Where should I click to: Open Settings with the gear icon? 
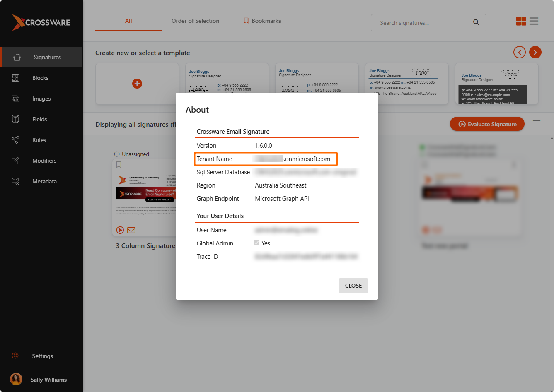tap(15, 356)
